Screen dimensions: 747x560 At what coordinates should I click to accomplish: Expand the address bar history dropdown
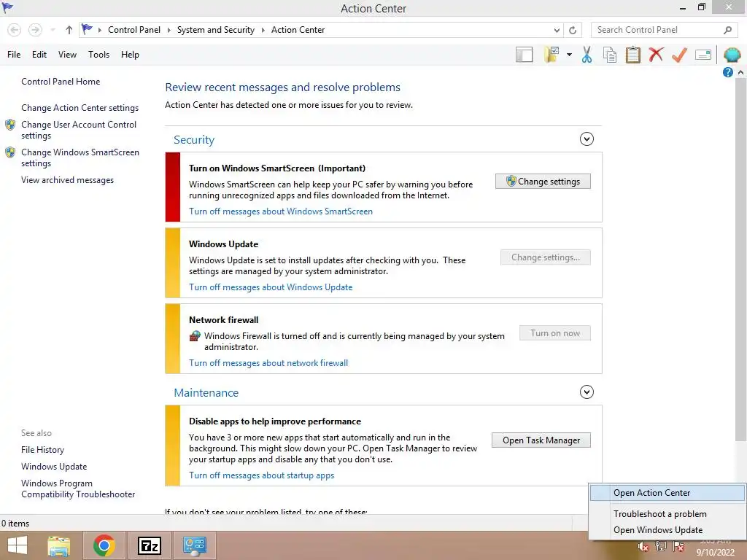pos(557,30)
